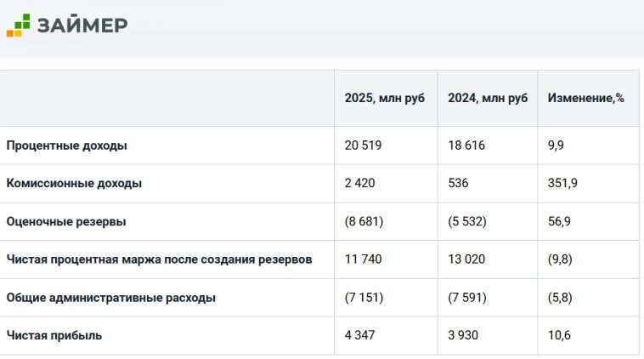Select the value (7 151)
Image resolution: width=644 pixels, height=359 pixels.
coord(364,297)
